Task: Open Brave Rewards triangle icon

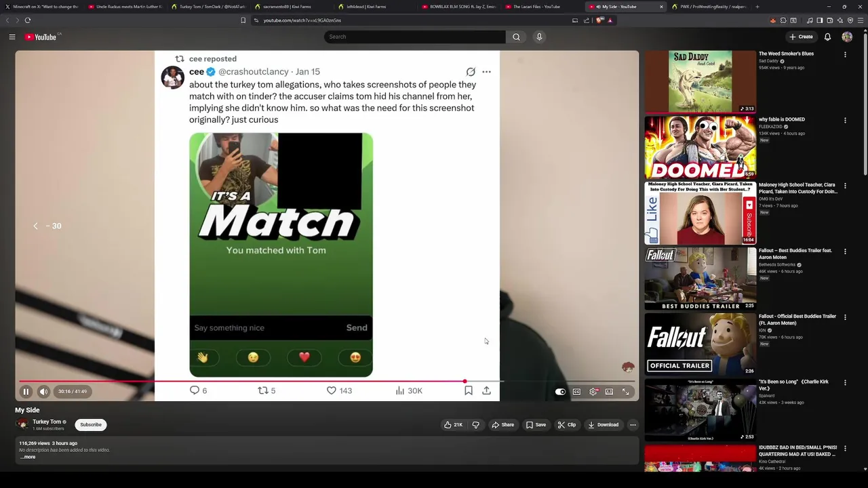Action: click(610, 20)
